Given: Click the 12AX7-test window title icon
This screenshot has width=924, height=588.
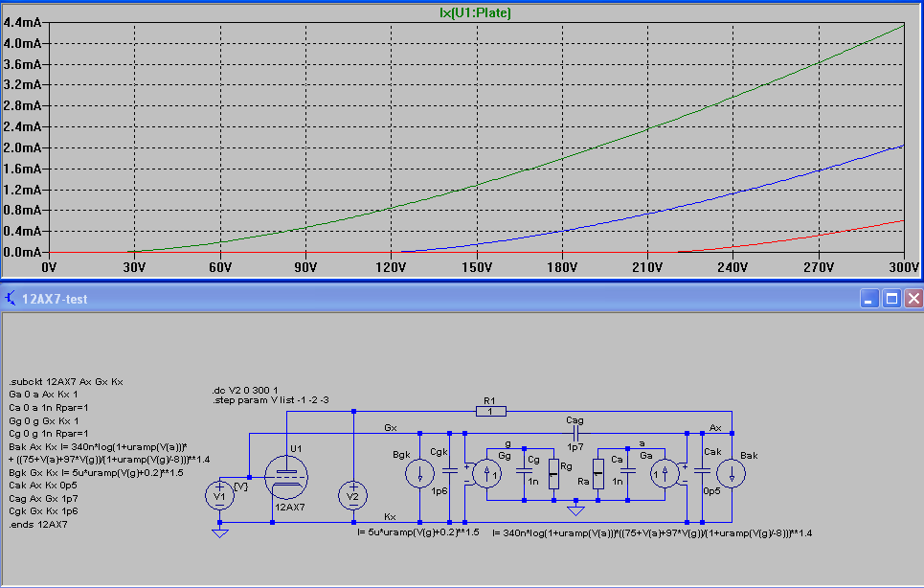Looking at the screenshot, I should 11,299.
